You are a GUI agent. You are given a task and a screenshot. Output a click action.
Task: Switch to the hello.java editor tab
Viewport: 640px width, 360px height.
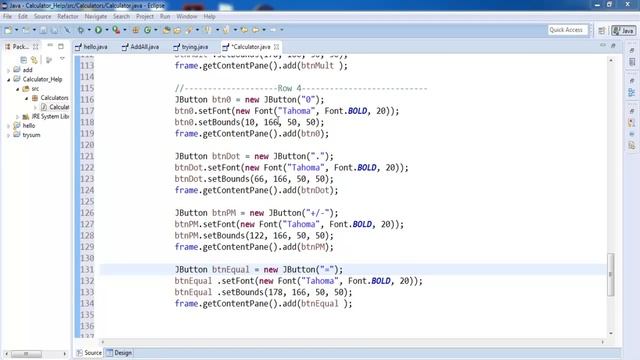(91, 47)
